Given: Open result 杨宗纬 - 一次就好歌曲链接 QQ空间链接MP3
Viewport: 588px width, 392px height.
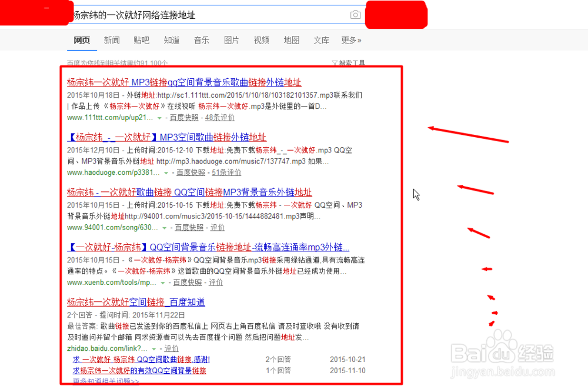Looking at the screenshot, I should coord(189,192).
